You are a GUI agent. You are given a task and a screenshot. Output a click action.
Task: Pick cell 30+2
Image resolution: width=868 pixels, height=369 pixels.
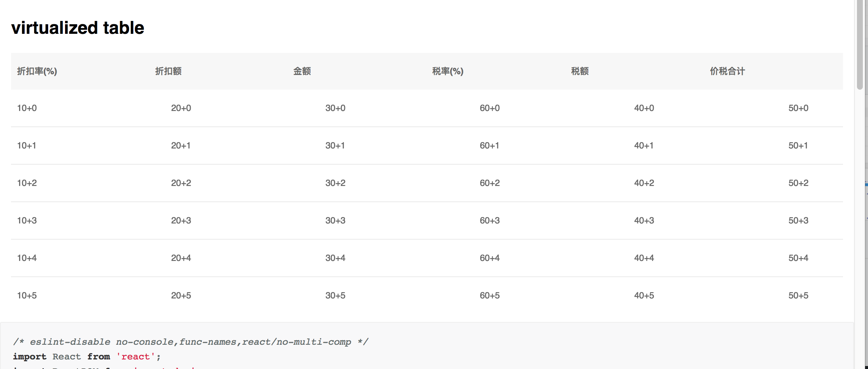click(336, 183)
